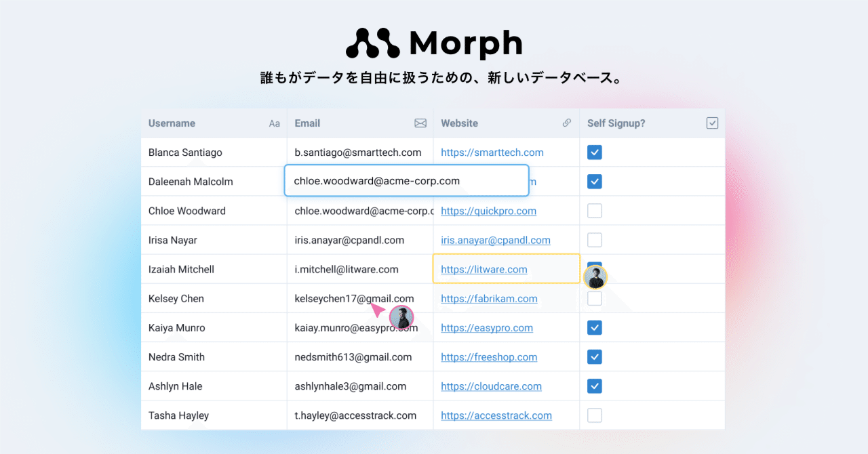Open the https://accesstrack.com link

[496, 415]
